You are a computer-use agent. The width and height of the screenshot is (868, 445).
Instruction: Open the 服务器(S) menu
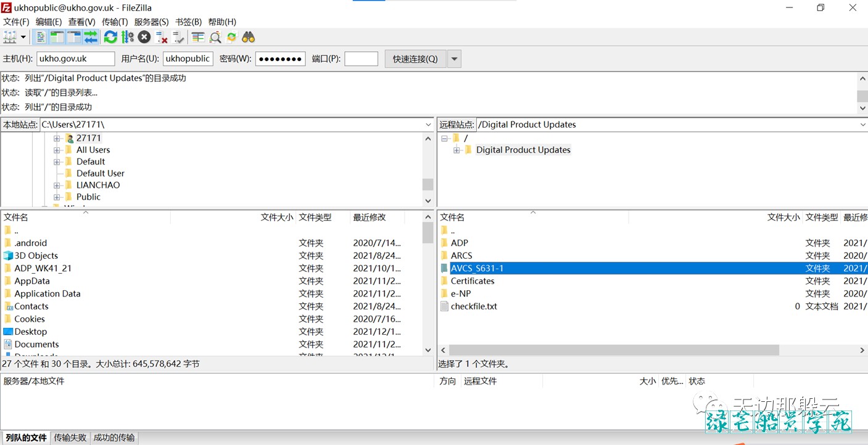tap(152, 22)
